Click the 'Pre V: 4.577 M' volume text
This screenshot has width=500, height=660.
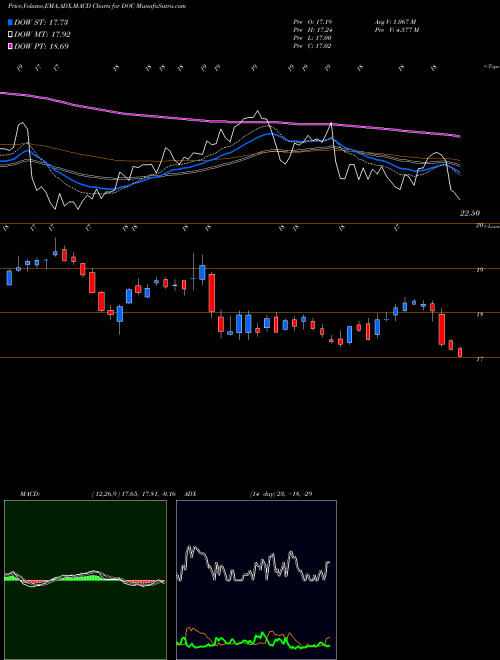click(x=397, y=30)
